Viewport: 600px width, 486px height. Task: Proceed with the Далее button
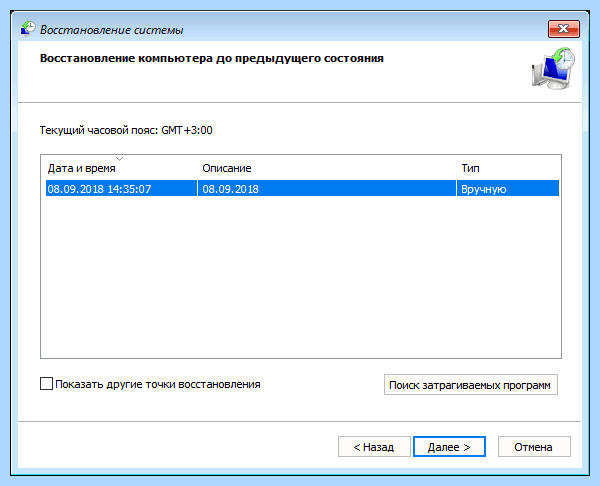(449, 447)
